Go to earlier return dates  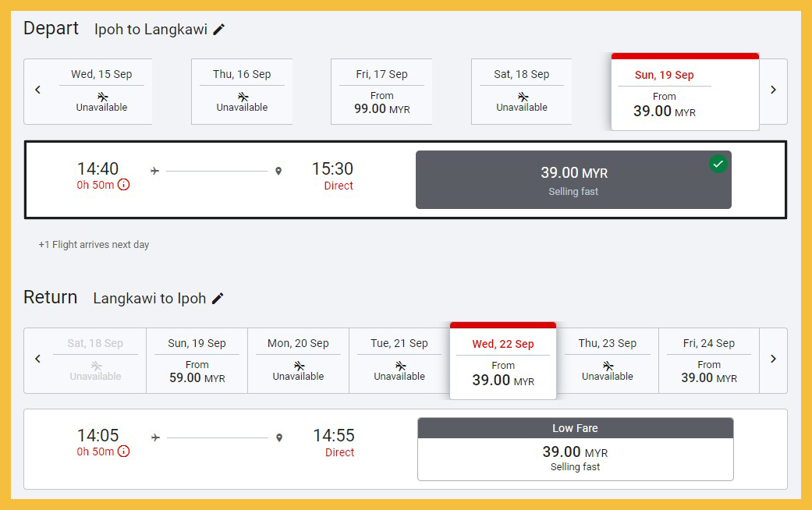pos(37,359)
